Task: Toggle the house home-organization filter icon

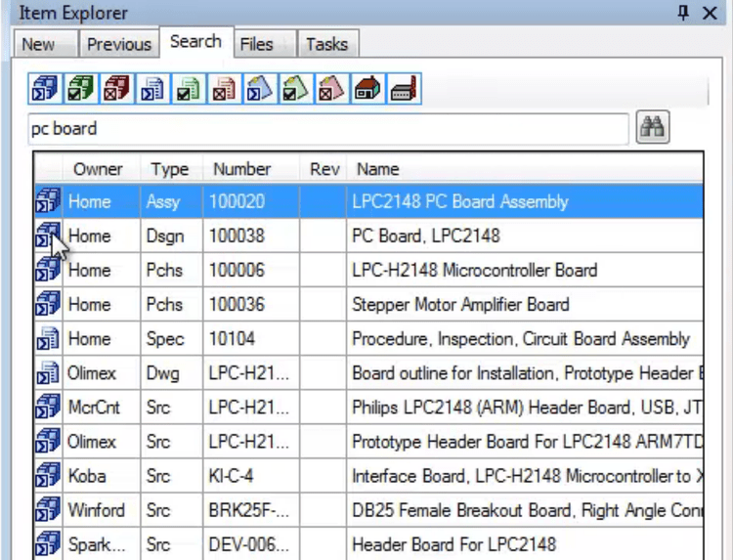Action: pyautogui.click(x=368, y=88)
